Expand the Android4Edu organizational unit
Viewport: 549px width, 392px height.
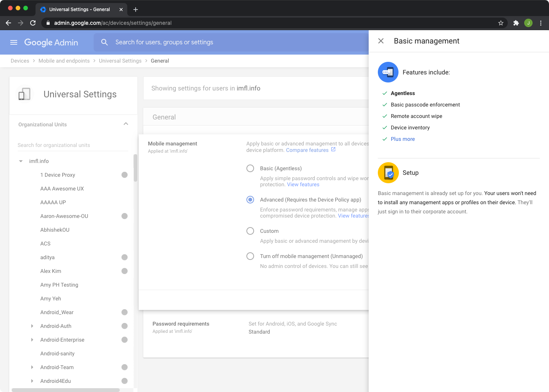click(x=32, y=381)
